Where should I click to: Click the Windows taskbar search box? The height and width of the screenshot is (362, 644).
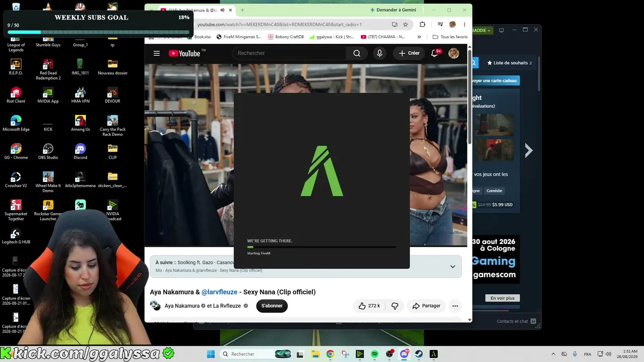click(x=257, y=354)
